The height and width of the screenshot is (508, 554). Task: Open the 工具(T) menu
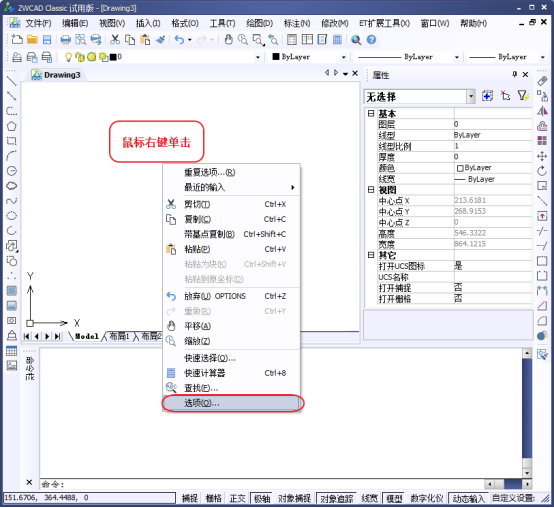click(222, 23)
